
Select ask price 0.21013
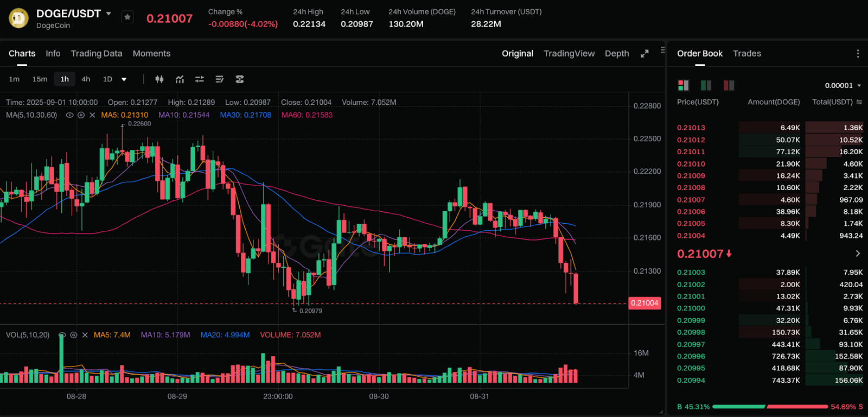coord(691,128)
